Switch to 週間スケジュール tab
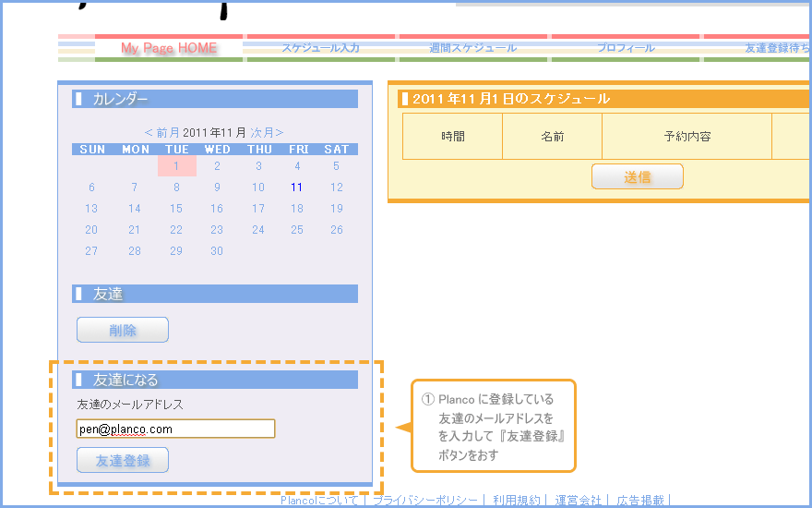This screenshot has height=508, width=812. (x=473, y=48)
